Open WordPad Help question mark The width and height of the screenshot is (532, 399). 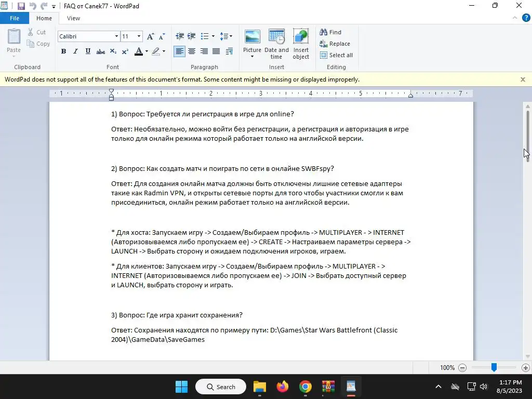(x=526, y=18)
